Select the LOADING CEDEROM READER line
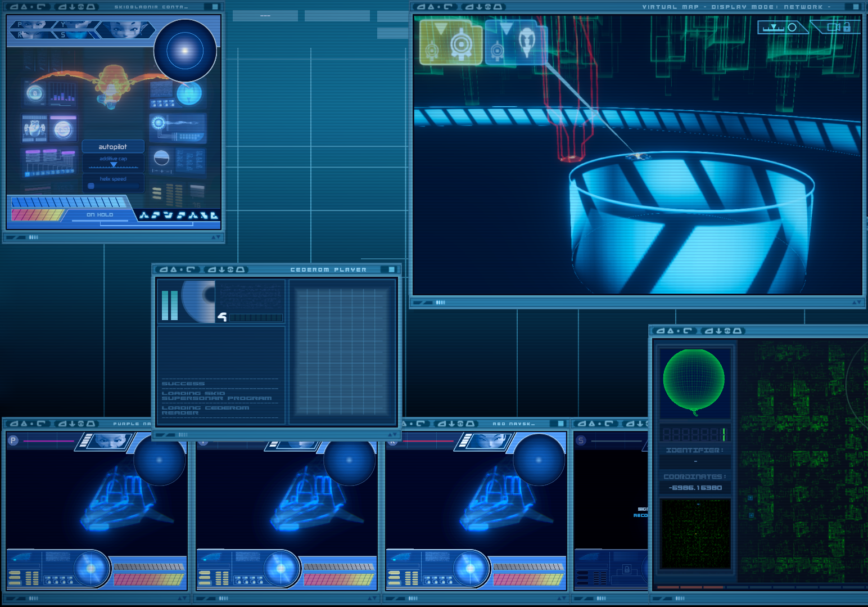868x607 pixels. pos(205,410)
